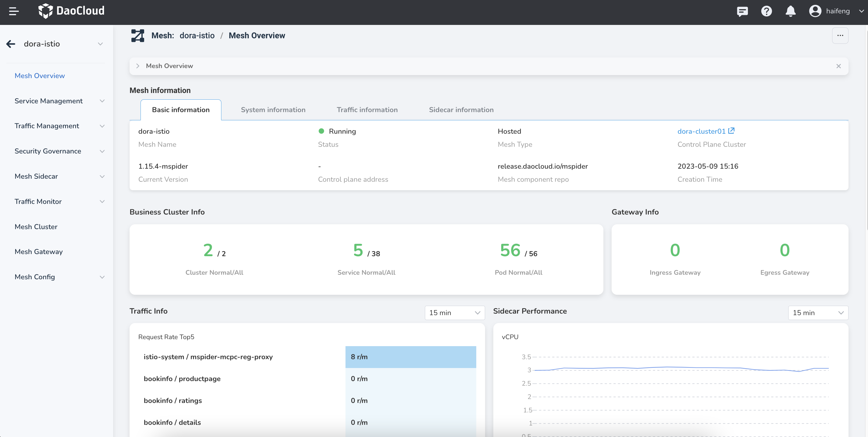Viewport: 868px width, 437px height.
Task: Open the more actions ellipsis button
Action: [x=840, y=35]
